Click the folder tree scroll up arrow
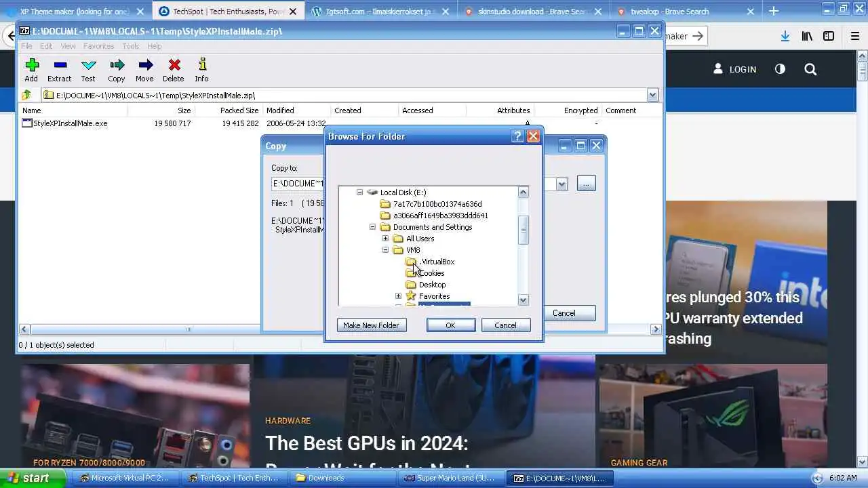The height and width of the screenshot is (488, 868). 523,192
